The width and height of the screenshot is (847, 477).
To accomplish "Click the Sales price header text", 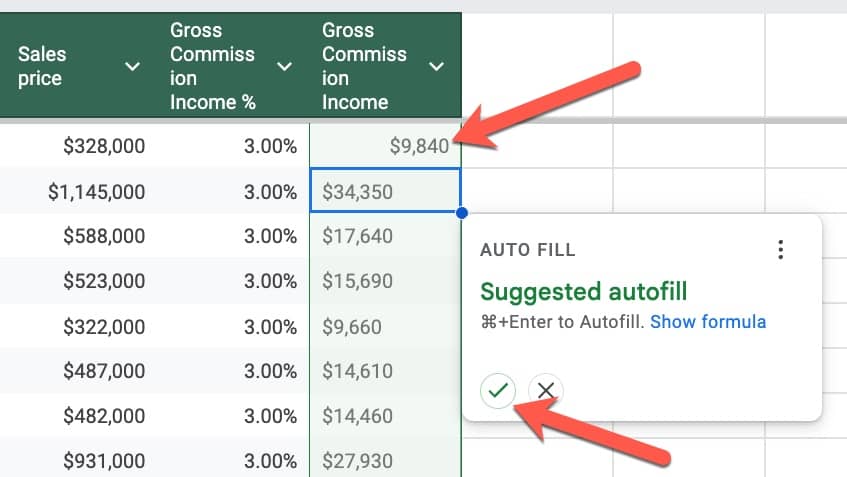I will click(x=42, y=66).
